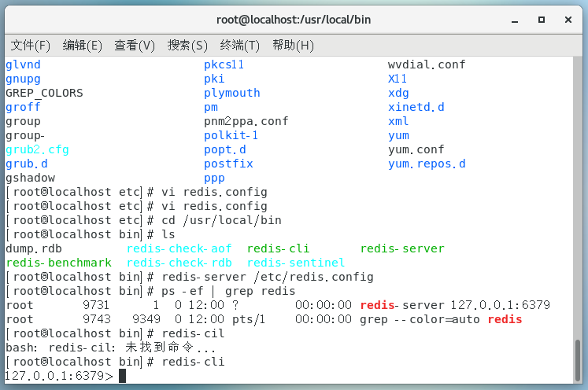This screenshot has height=390, width=588.
Task: Click the parent process ID 9349
Action: tap(146, 319)
